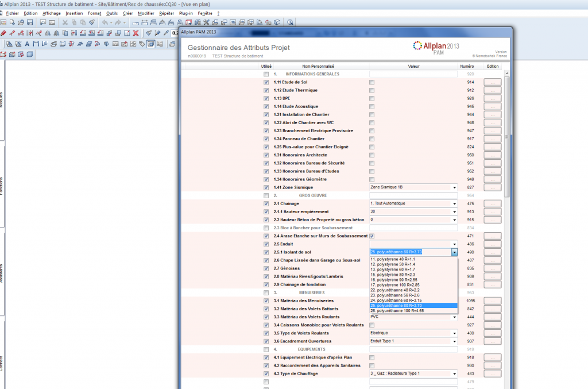Screen dimensions: 588x389
Task: Click the Undo arrow icon
Action: [105, 22]
